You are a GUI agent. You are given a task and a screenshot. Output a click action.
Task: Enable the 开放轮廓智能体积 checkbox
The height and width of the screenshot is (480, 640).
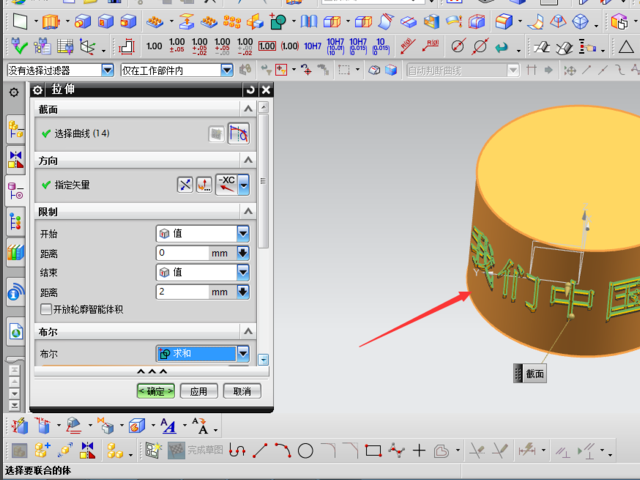46,309
